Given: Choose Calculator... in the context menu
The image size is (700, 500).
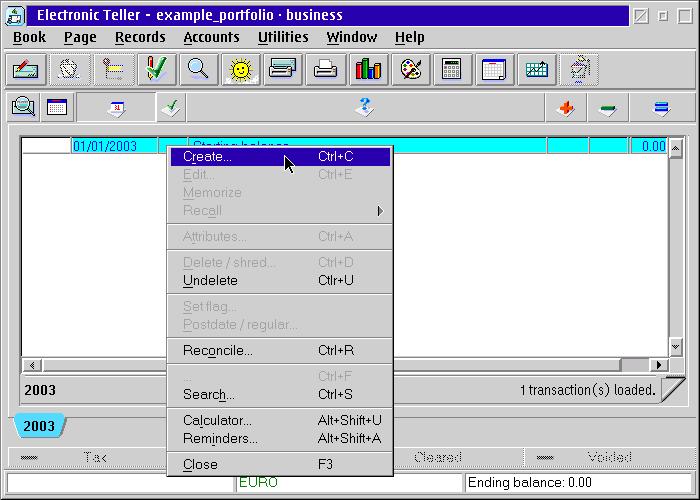Looking at the screenshot, I should [x=280, y=420].
